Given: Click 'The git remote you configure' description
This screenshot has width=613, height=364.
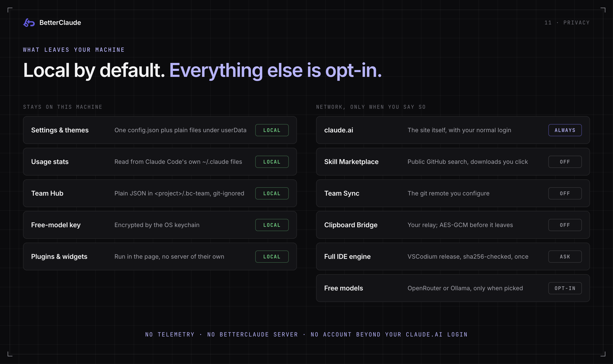Looking at the screenshot, I should (448, 193).
